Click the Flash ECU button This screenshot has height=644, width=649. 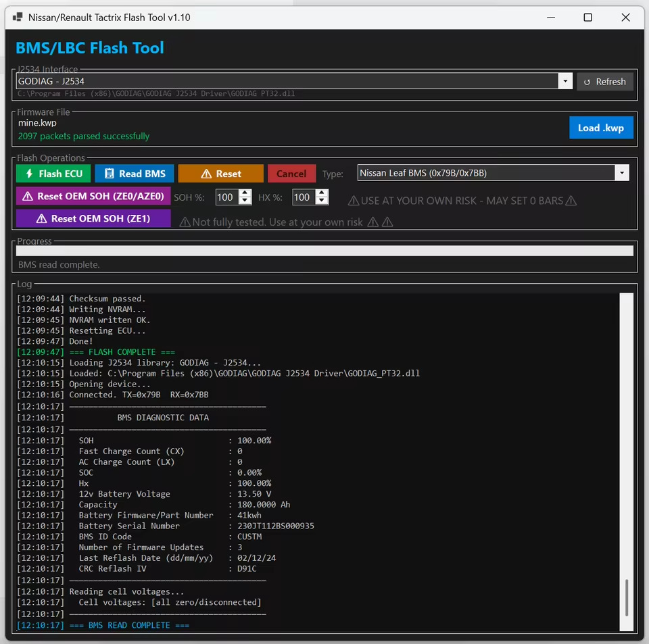pos(53,173)
